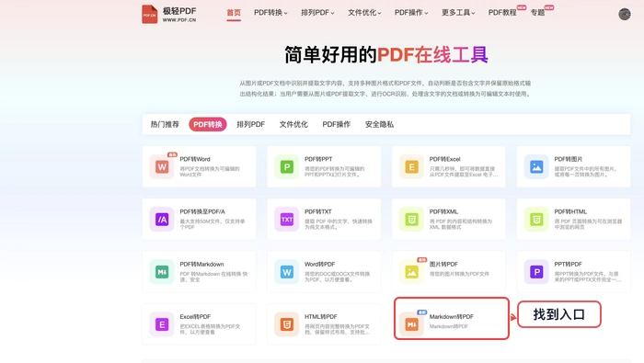Screen dimensions: 644x363
Task: Click the PDF转XML icon
Action: 411,220
